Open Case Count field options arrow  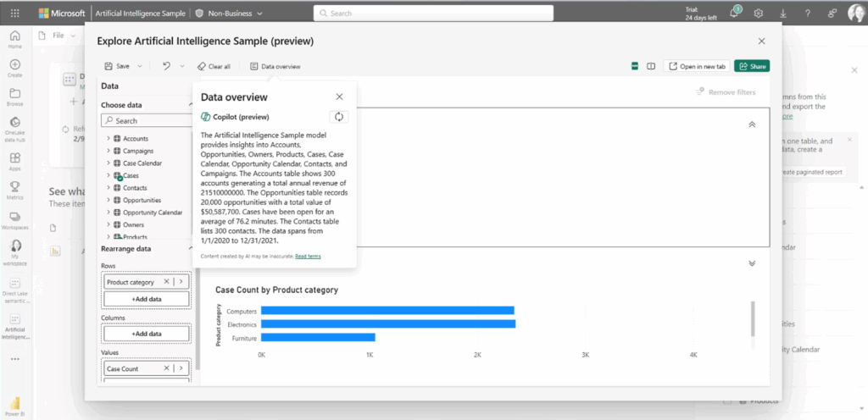point(181,368)
